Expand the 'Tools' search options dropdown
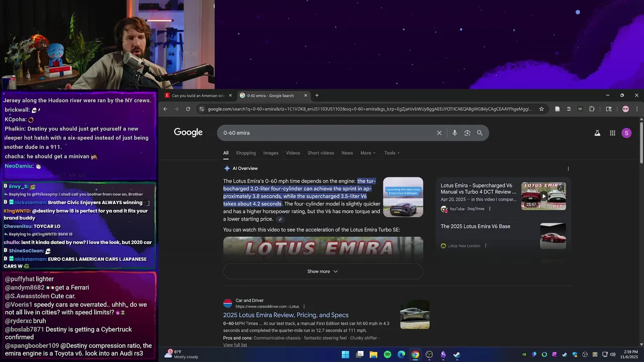 (x=392, y=153)
